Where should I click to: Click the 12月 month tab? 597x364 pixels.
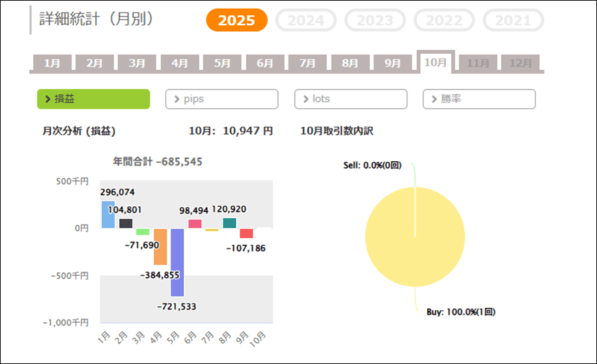pos(520,63)
